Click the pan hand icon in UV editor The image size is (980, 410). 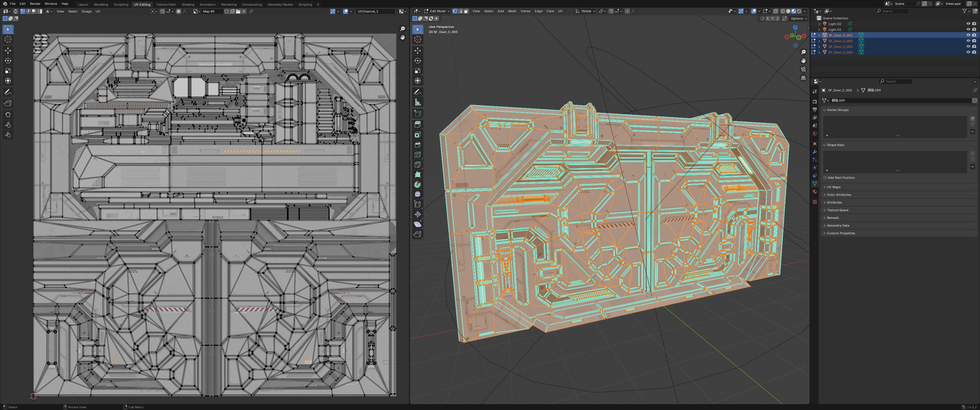click(403, 37)
